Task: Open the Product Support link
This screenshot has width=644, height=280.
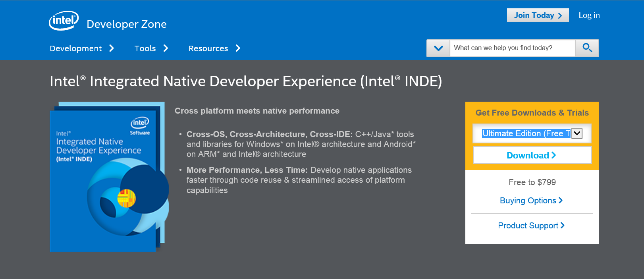Action: [x=531, y=226]
